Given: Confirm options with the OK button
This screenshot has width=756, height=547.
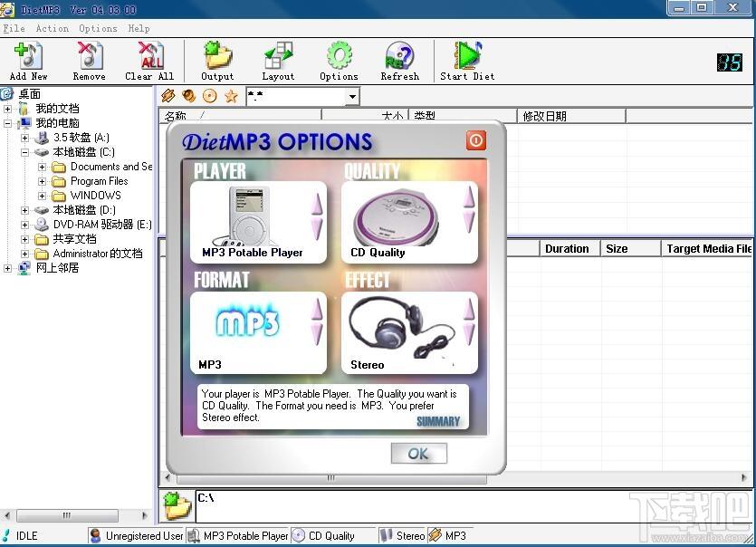Looking at the screenshot, I should [418, 454].
